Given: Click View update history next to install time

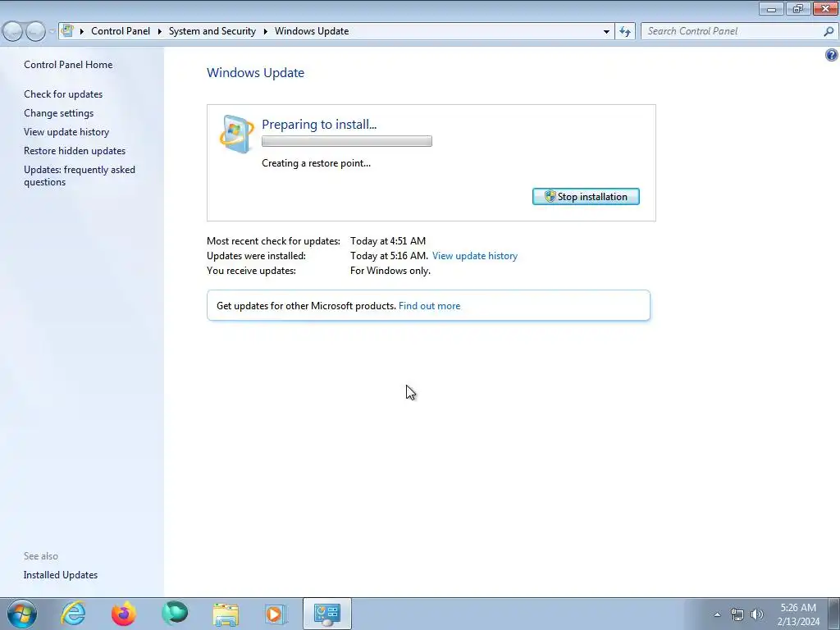Looking at the screenshot, I should tap(475, 256).
